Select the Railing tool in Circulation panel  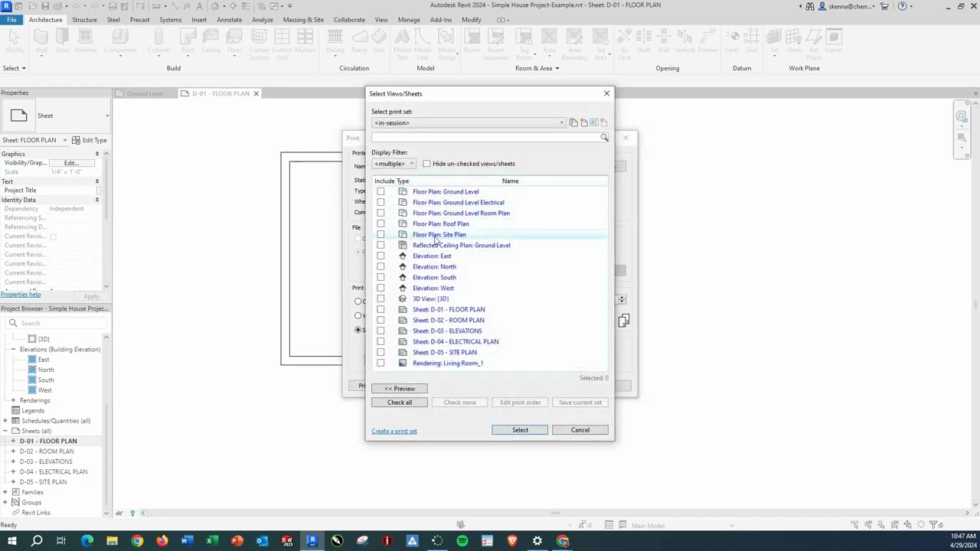(x=335, y=41)
